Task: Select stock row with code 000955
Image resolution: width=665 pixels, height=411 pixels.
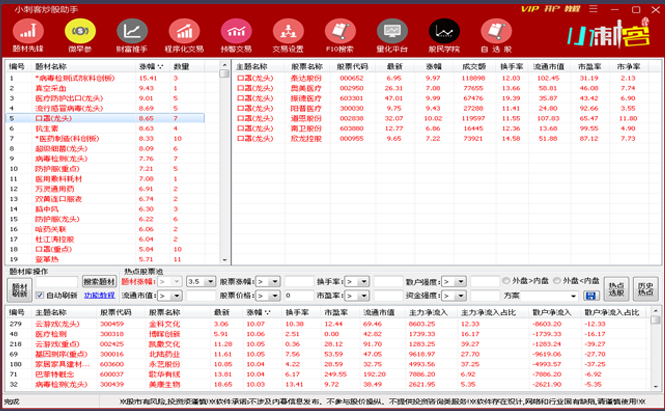Action: click(441, 139)
